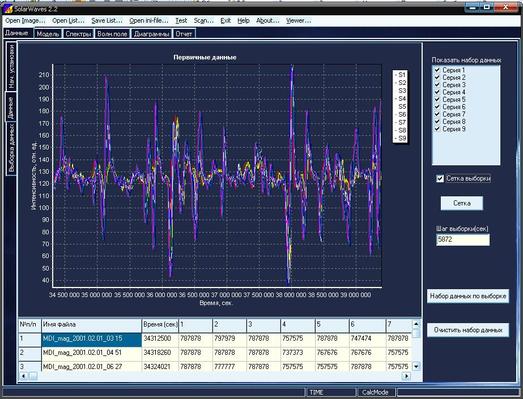Image resolution: width=523 pixels, height=399 pixels.
Task: Toggle Серия 5 series visibility
Action: pyautogui.click(x=437, y=99)
